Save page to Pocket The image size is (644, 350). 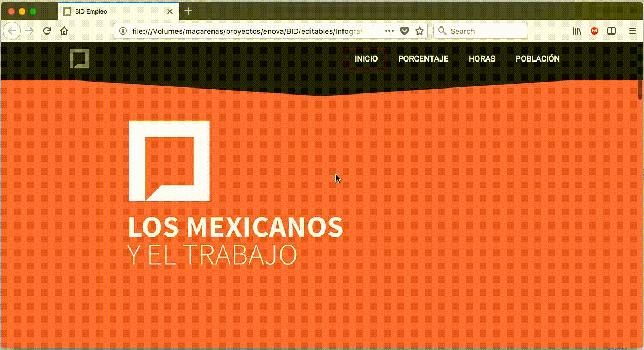[x=405, y=31]
